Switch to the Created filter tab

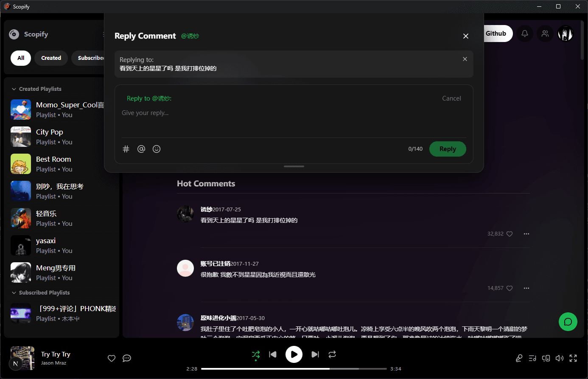[x=51, y=58]
